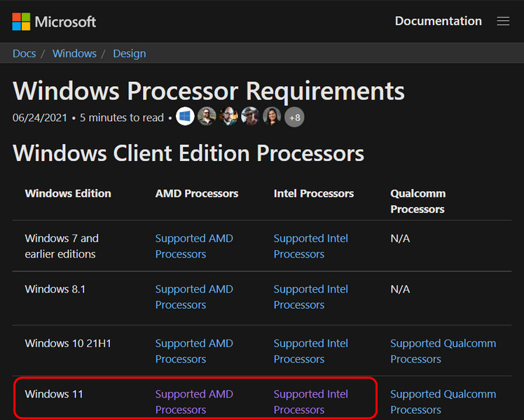Open Windows 8.1 Supported AMD Processors link
The height and width of the screenshot is (420, 524).
coord(193,297)
